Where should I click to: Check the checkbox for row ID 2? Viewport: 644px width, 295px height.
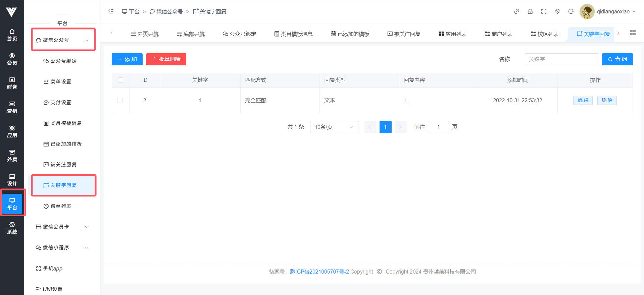pos(120,100)
